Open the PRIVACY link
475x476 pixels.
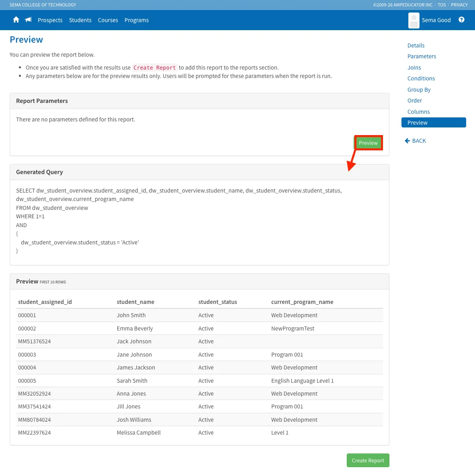(459, 5)
